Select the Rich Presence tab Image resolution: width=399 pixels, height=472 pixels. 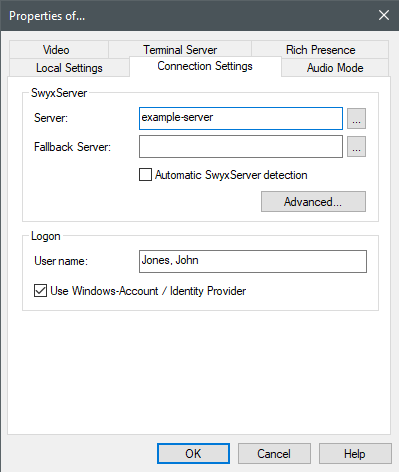pyautogui.click(x=320, y=50)
